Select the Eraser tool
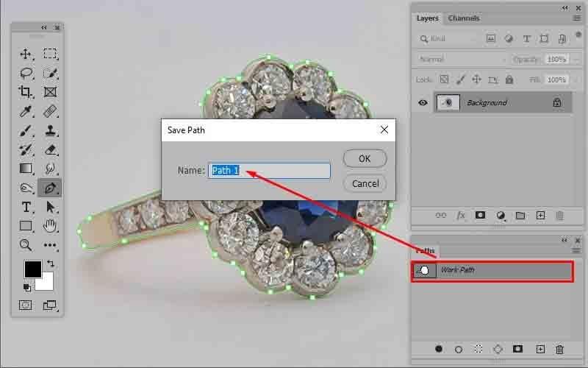Viewport: 588px width, 368px height. (50, 150)
